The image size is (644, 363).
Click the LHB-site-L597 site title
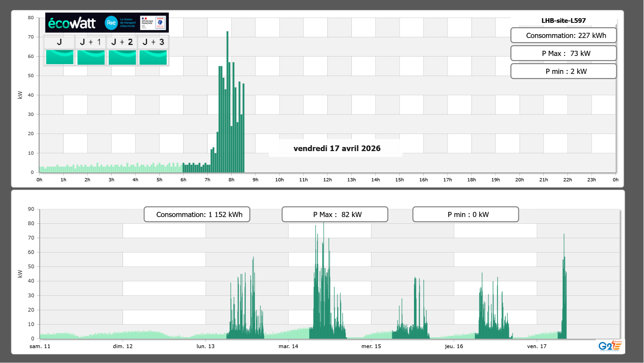pyautogui.click(x=563, y=21)
